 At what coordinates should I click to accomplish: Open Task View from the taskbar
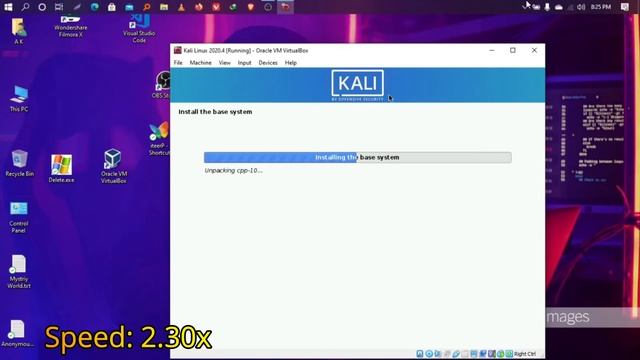pos(59,7)
